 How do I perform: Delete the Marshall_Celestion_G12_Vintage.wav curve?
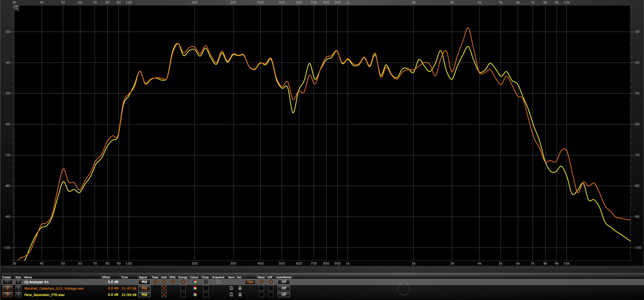pyautogui.click(x=240, y=288)
